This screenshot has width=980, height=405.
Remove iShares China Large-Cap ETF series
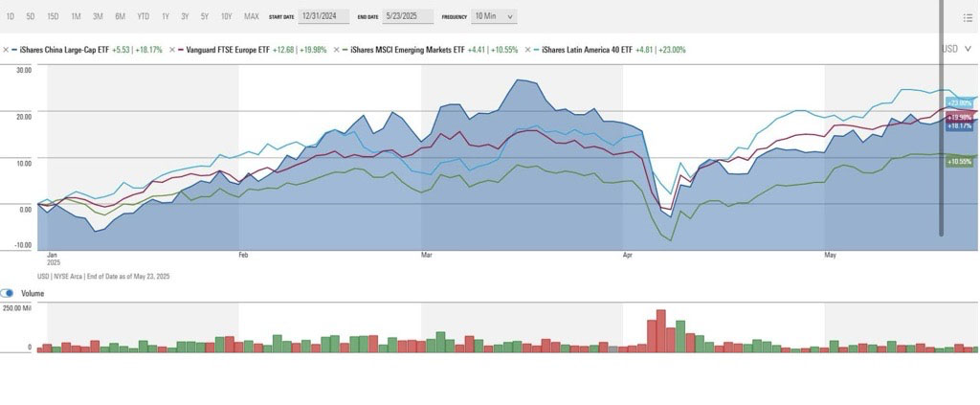pyautogui.click(x=6, y=50)
